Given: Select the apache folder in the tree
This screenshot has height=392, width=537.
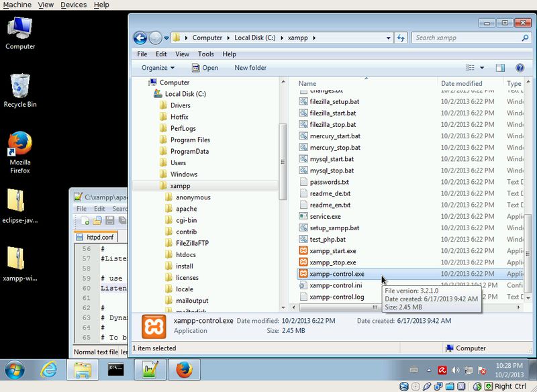Looking at the screenshot, I should pyautogui.click(x=186, y=209).
